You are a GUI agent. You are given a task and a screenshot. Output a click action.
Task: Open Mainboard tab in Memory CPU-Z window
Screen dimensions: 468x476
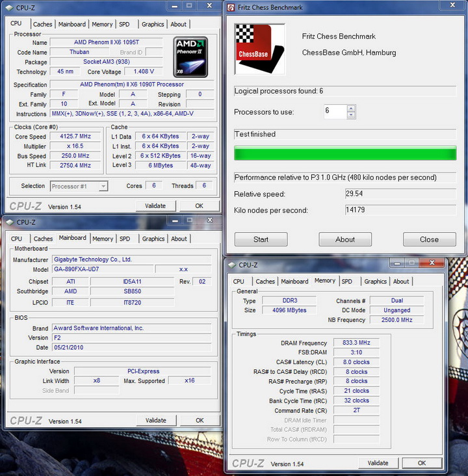pos(294,282)
